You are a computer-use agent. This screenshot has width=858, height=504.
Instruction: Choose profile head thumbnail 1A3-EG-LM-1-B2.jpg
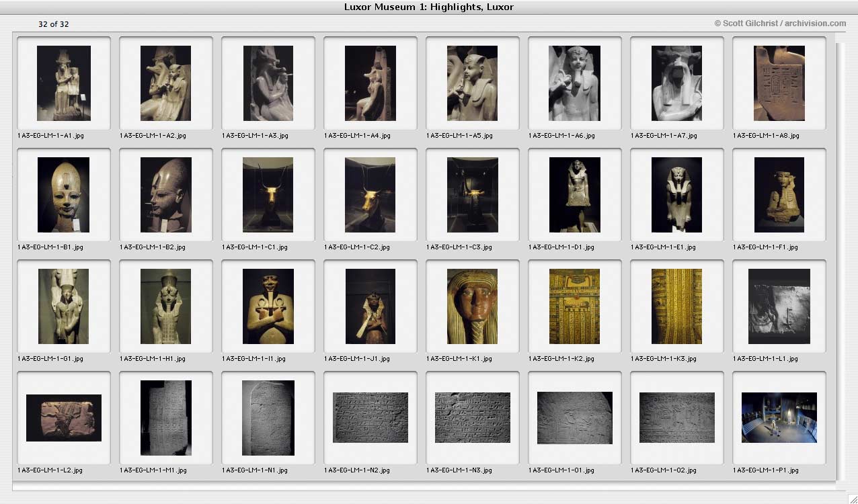click(166, 195)
